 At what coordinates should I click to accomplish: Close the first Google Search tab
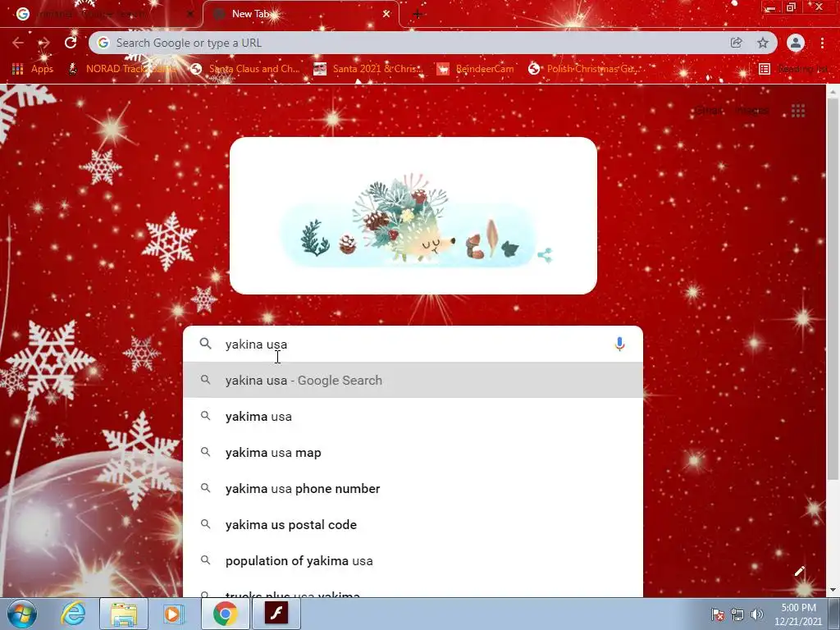pyautogui.click(x=189, y=15)
